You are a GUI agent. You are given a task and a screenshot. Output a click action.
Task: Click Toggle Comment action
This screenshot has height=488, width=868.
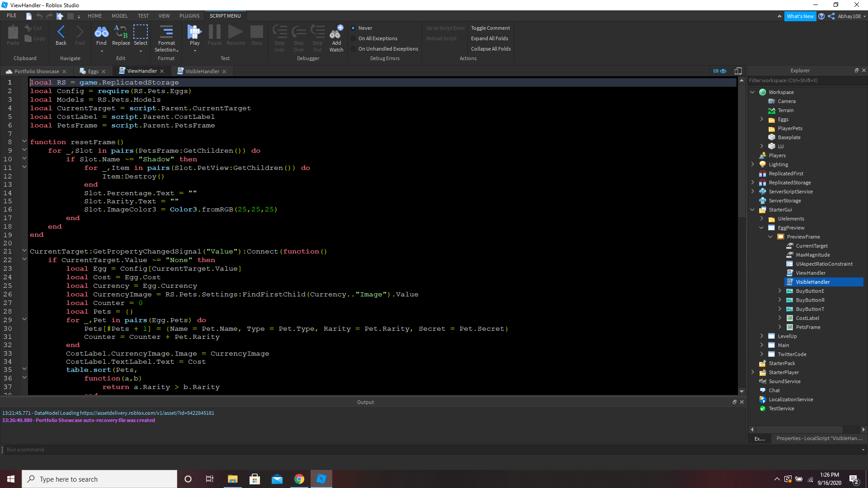[x=490, y=28]
